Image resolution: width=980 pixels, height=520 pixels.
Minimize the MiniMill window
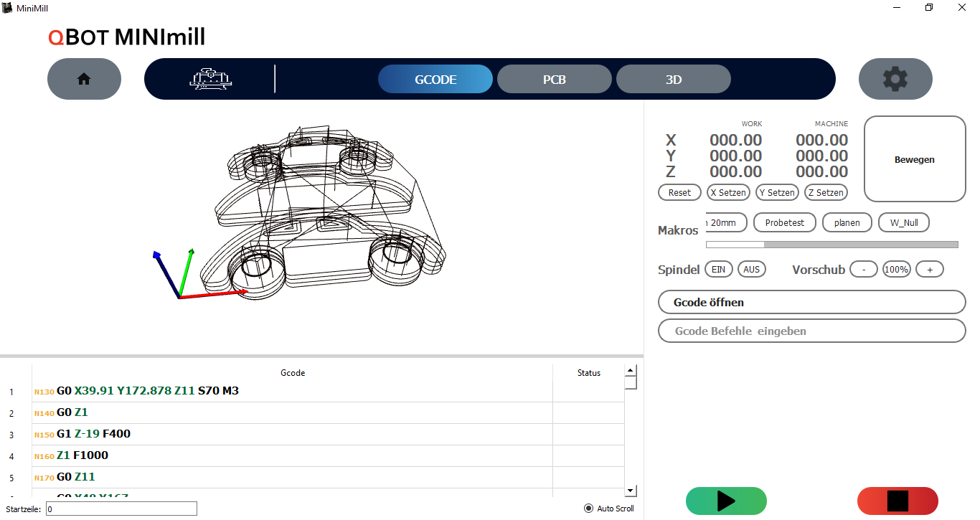click(897, 7)
